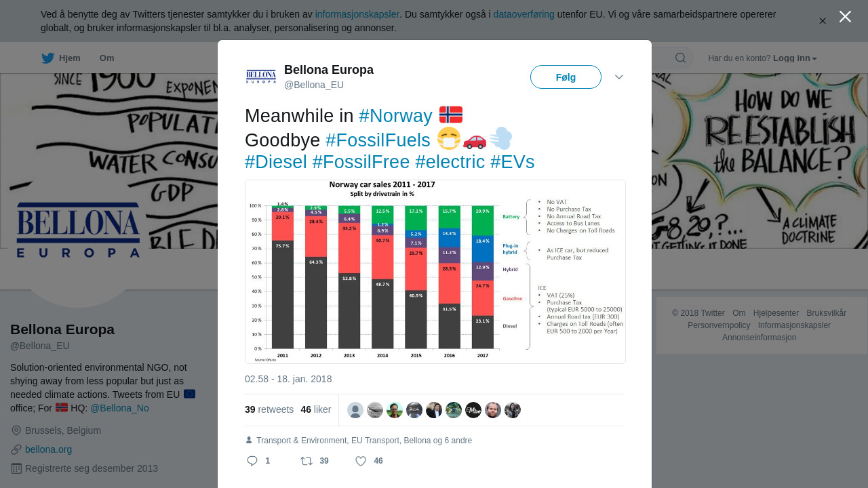868x488 pixels.
Task: Visit the bellona.org profile link
Action: (48, 449)
